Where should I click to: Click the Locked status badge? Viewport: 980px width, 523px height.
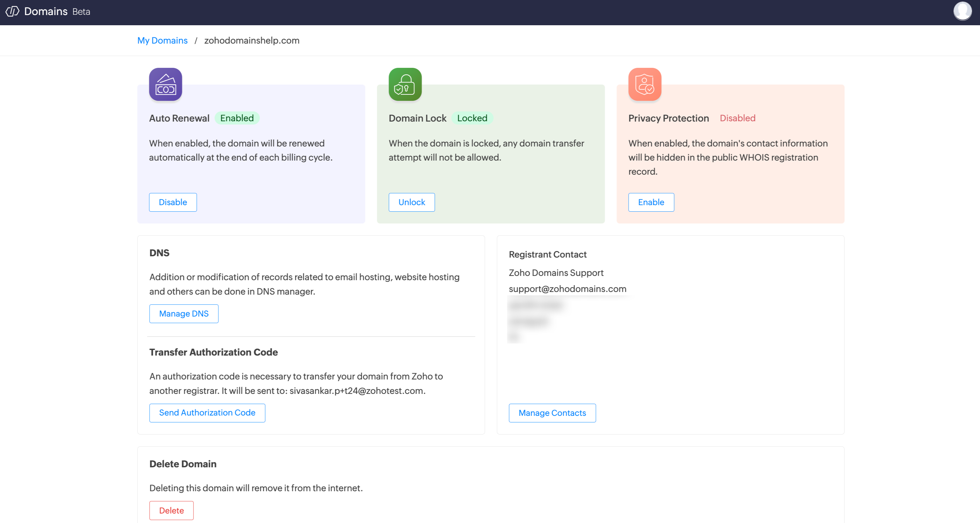pos(472,118)
